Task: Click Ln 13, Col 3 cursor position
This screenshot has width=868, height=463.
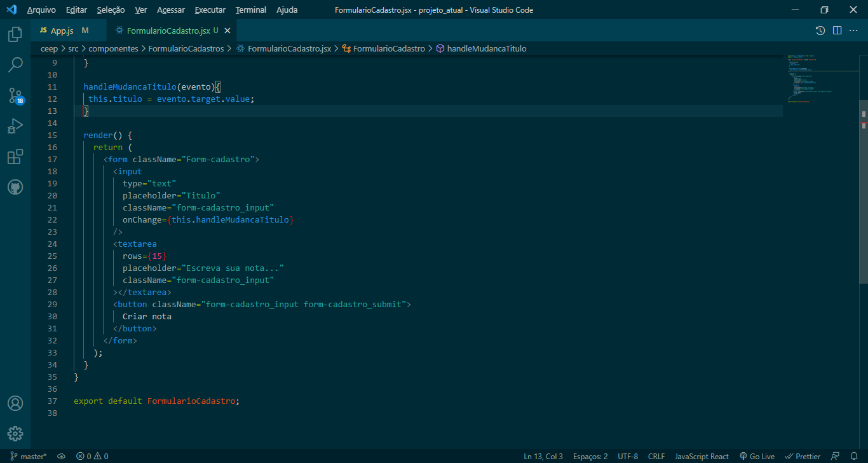Action: [543, 456]
